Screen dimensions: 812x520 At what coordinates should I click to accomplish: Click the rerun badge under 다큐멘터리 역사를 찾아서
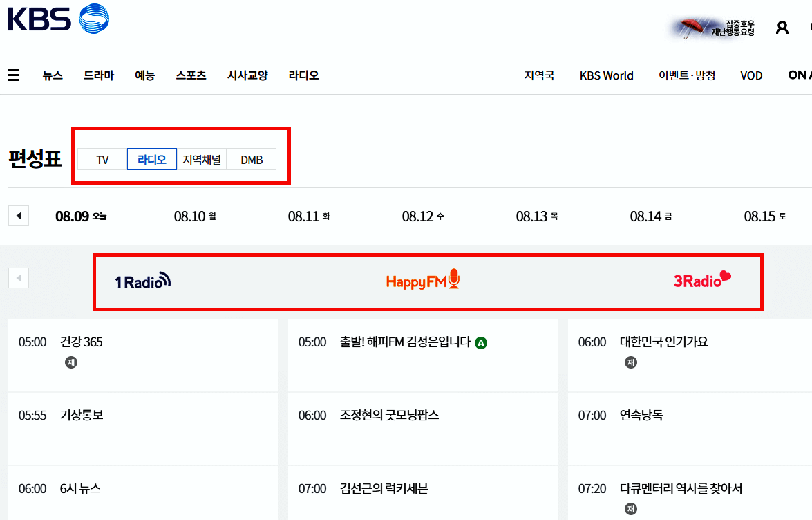(x=631, y=509)
